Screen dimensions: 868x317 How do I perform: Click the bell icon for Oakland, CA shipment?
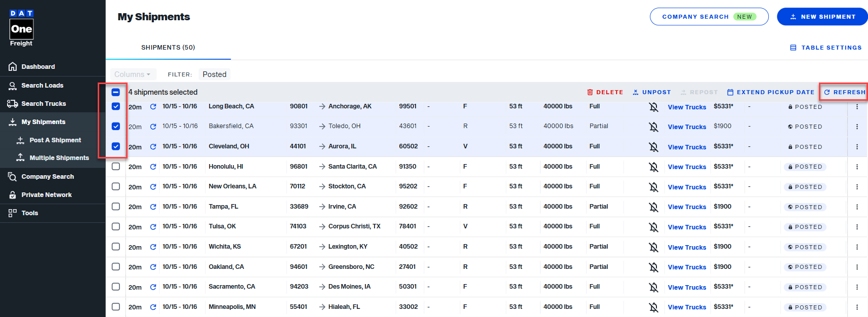(653, 267)
